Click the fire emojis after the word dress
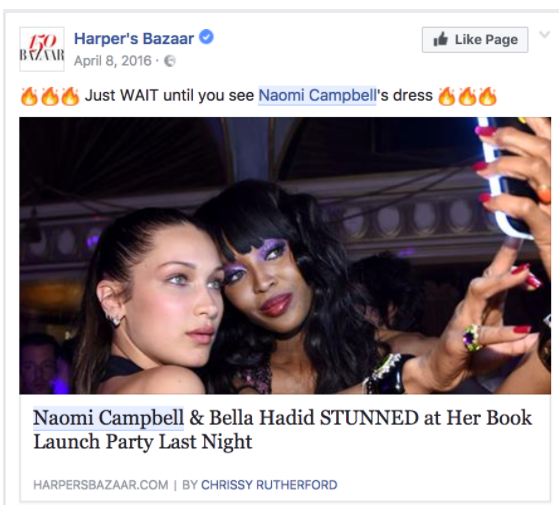Screen dimensions: 559x511 point(467,96)
